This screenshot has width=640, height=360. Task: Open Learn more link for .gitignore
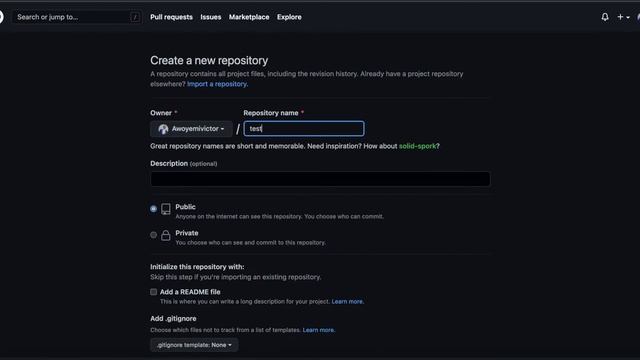pos(319,330)
